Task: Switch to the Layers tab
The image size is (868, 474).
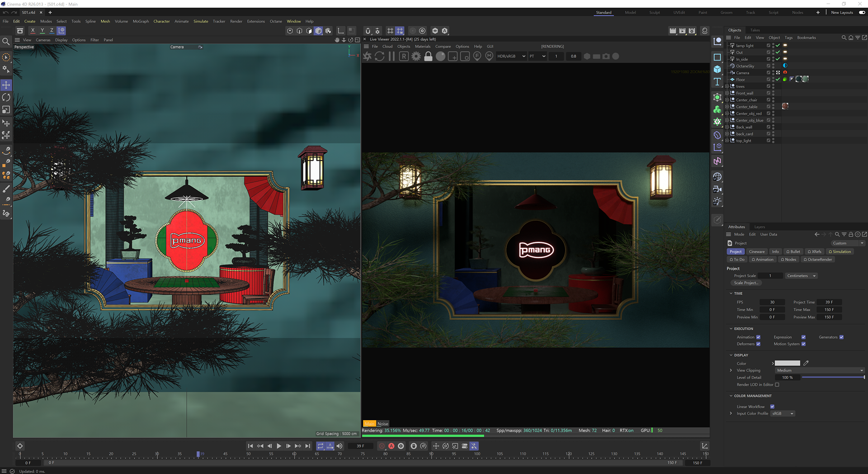Action: [x=759, y=227]
